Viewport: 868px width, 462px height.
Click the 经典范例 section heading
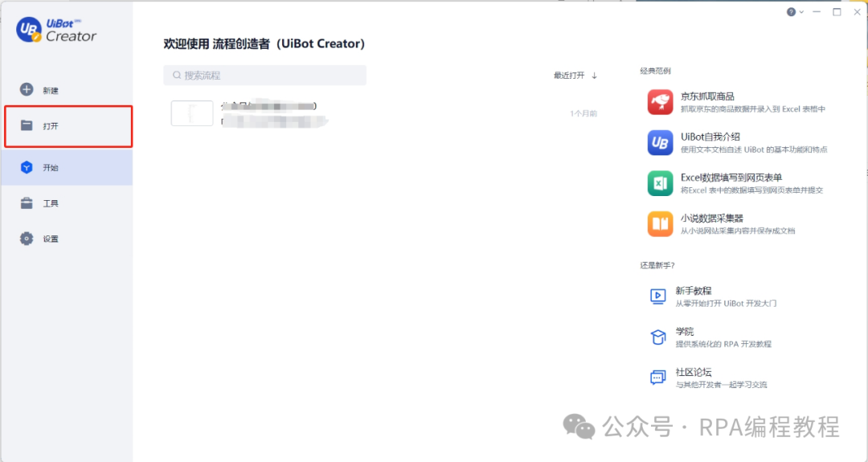[656, 71]
